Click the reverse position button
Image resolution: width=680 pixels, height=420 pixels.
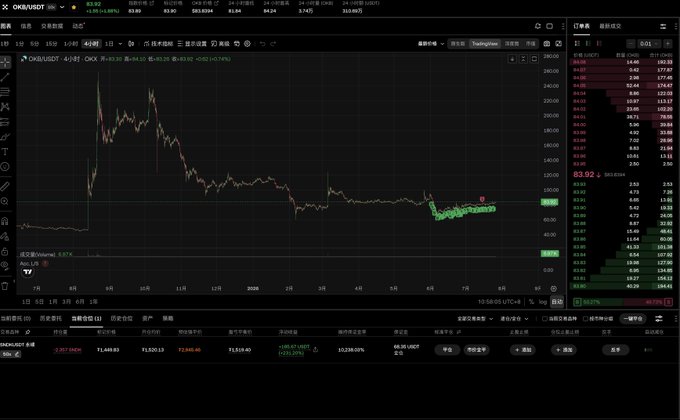point(615,350)
